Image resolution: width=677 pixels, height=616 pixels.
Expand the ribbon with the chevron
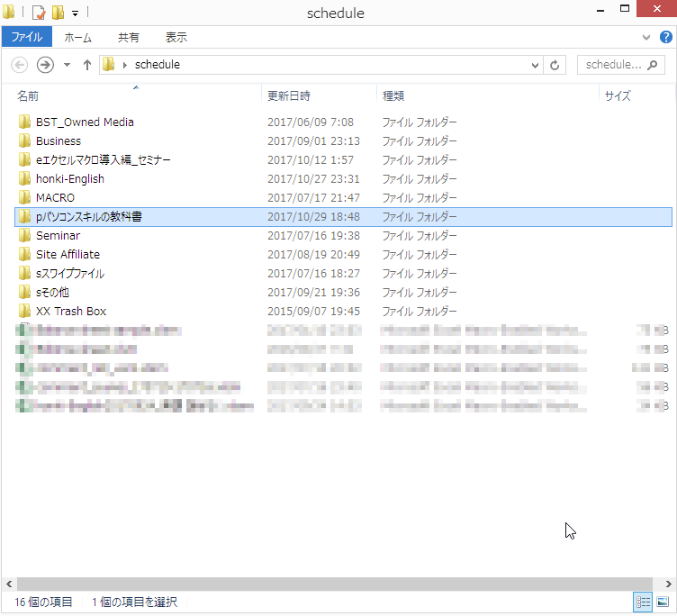(x=645, y=37)
